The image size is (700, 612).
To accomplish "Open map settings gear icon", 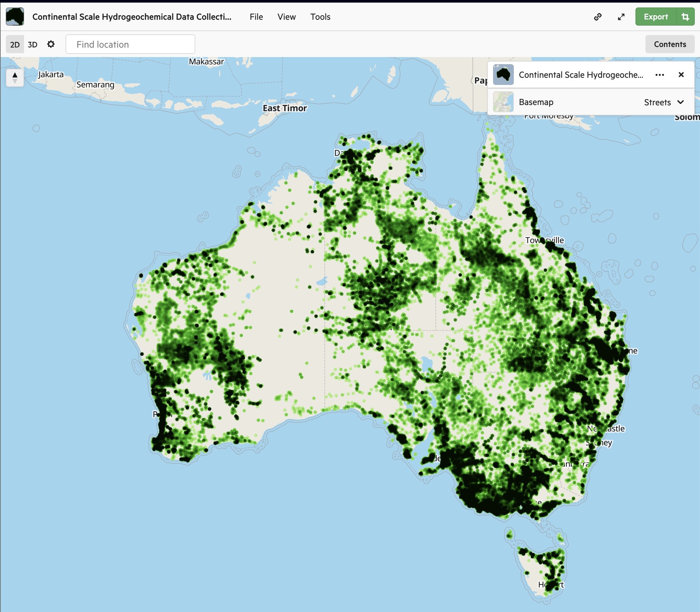I will click(51, 44).
